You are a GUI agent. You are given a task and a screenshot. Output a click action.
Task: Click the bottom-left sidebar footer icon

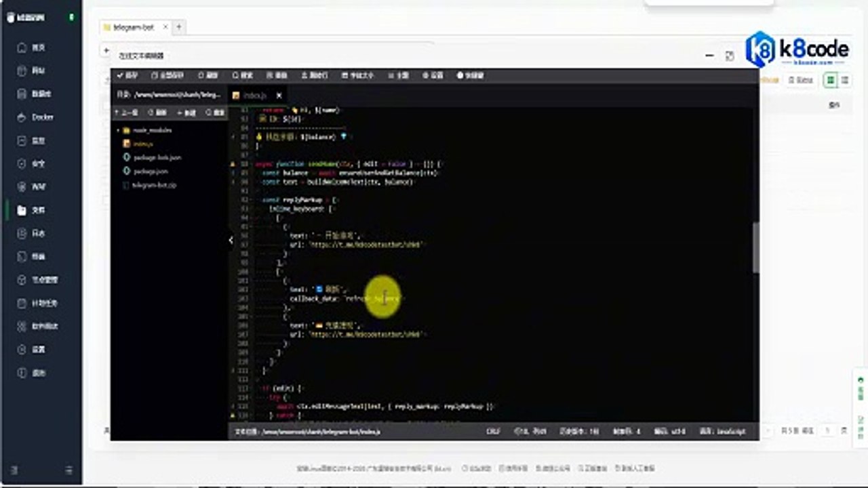click(x=15, y=470)
